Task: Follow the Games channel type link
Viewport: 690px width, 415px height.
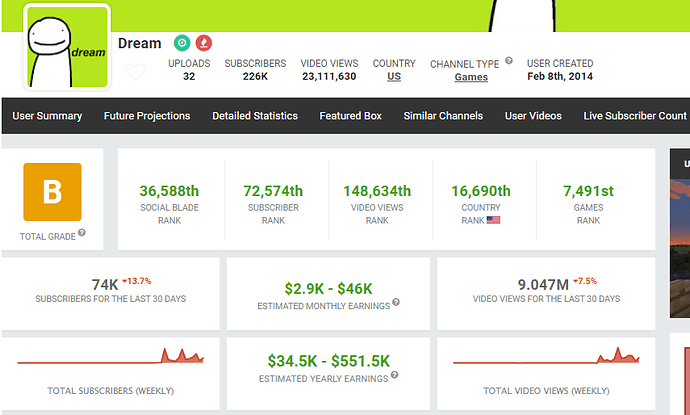Action: pyautogui.click(x=471, y=77)
